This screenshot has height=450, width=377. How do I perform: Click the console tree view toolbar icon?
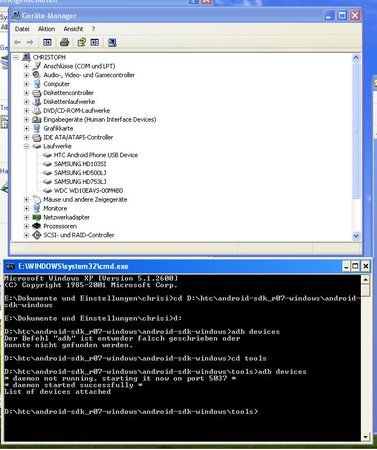pyautogui.click(x=47, y=42)
